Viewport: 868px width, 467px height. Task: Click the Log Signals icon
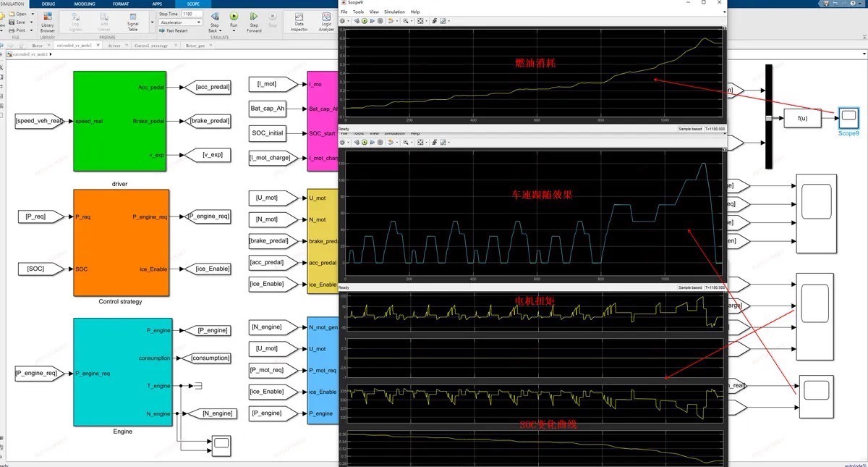click(75, 17)
